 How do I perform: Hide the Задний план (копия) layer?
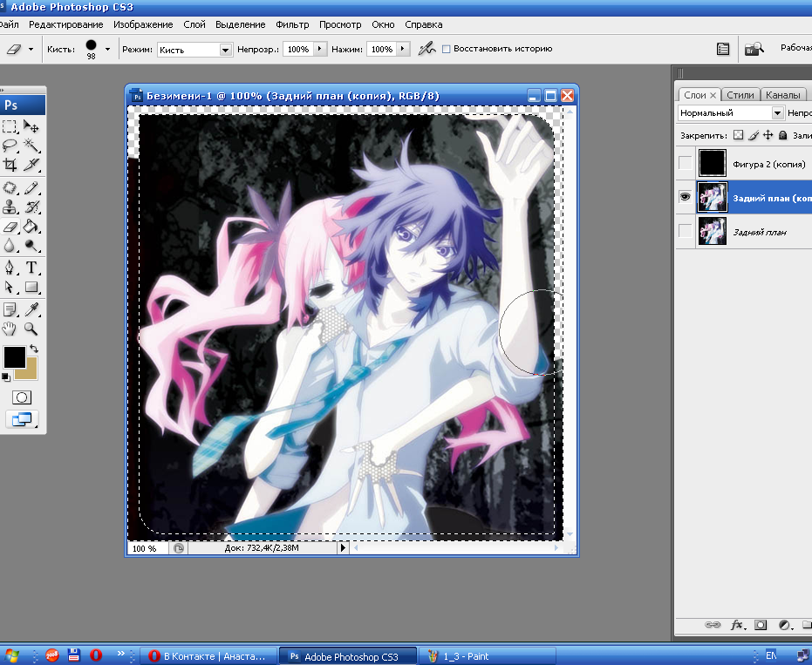686,197
